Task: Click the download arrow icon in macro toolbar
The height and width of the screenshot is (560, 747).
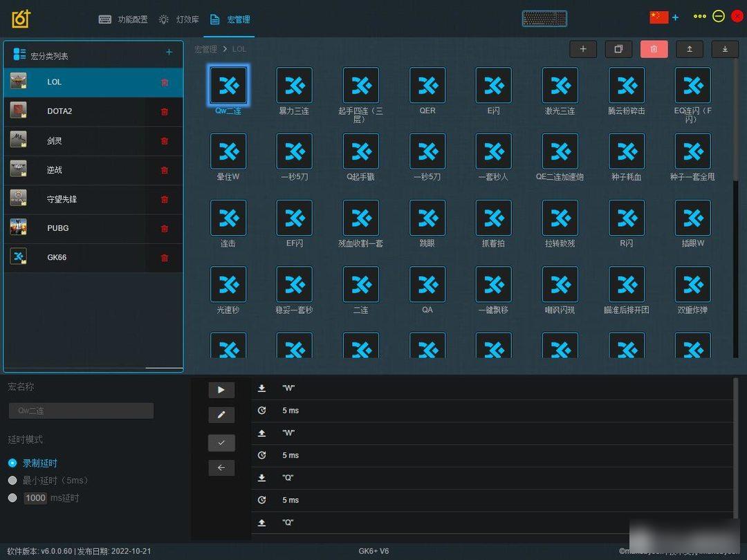Action: click(725, 49)
